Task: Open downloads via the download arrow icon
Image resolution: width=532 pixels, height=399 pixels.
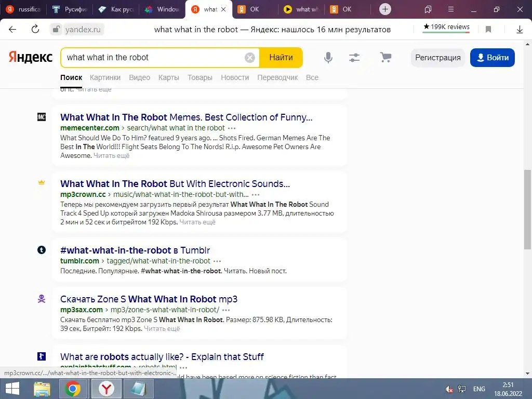Action: coord(520,30)
